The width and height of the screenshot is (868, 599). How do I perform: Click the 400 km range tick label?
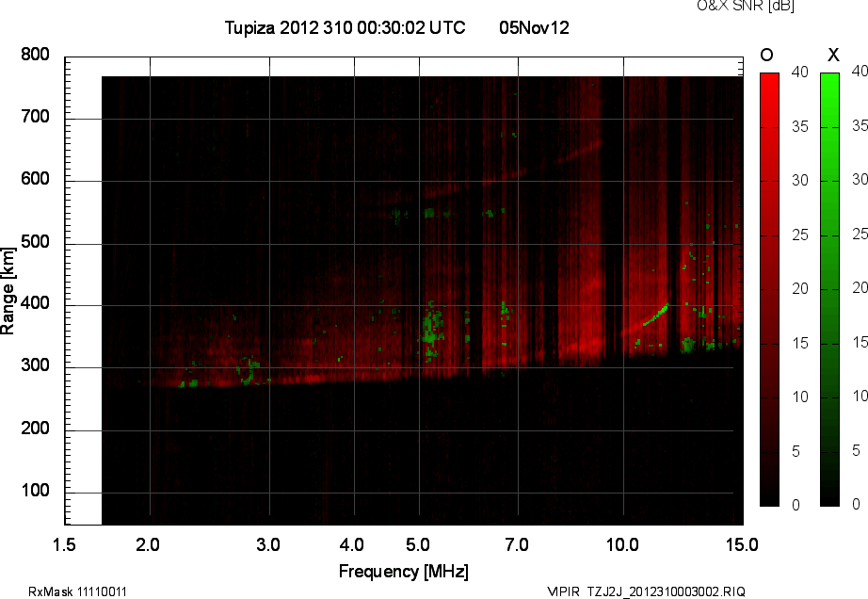coord(35,303)
